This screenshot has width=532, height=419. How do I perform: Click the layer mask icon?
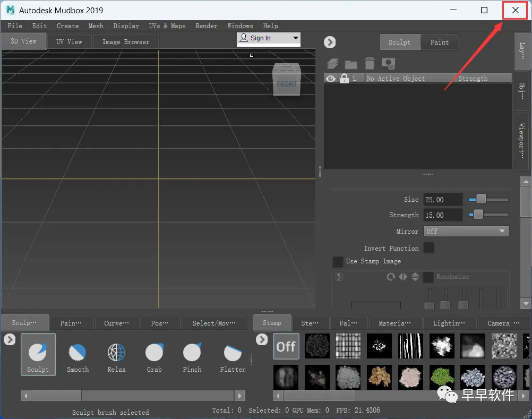pyautogui.click(x=388, y=64)
